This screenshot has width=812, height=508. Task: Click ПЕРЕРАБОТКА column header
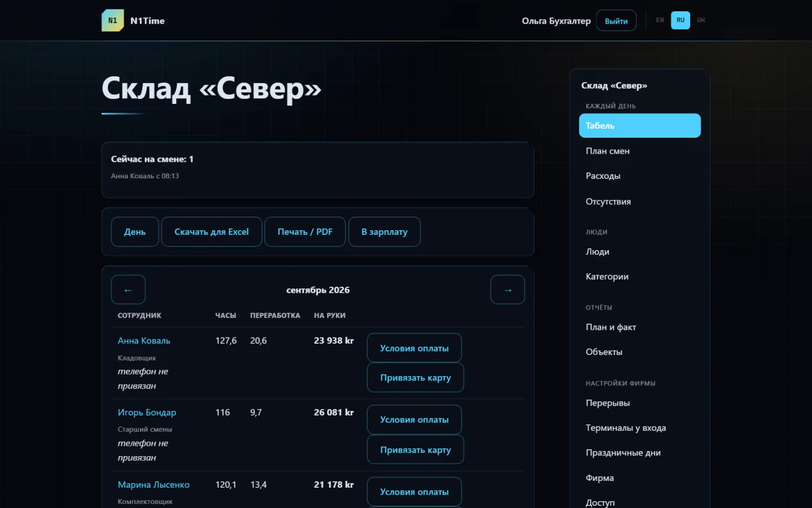(x=275, y=316)
